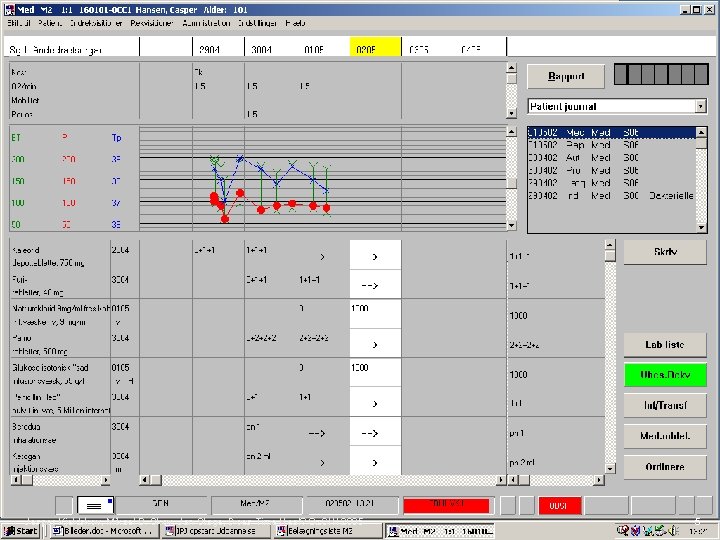The image size is (720, 540).
Task: Click the wide red field in status bar
Action: tap(446, 505)
